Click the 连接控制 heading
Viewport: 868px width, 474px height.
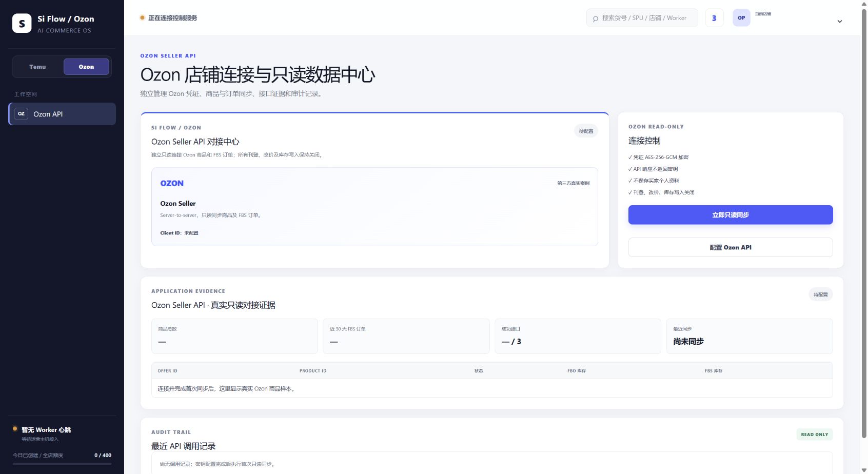click(644, 141)
